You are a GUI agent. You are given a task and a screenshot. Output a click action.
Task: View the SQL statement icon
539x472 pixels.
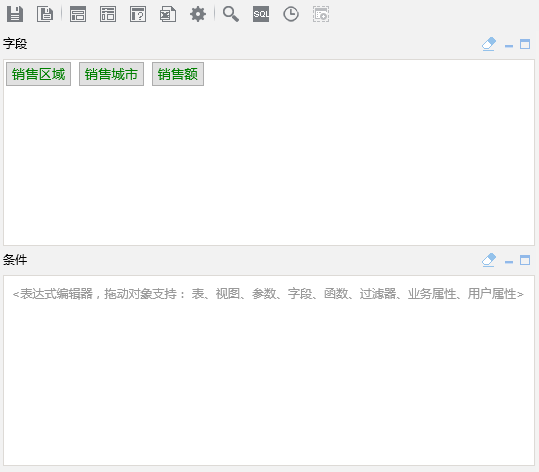261,14
